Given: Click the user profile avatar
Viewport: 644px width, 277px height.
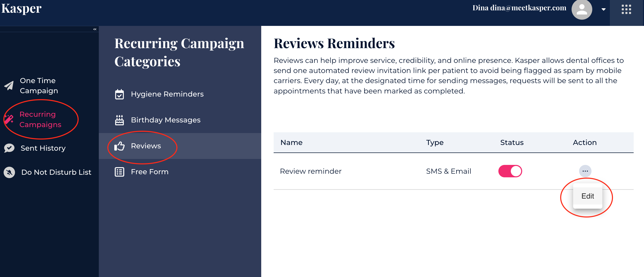Looking at the screenshot, I should pos(582,10).
